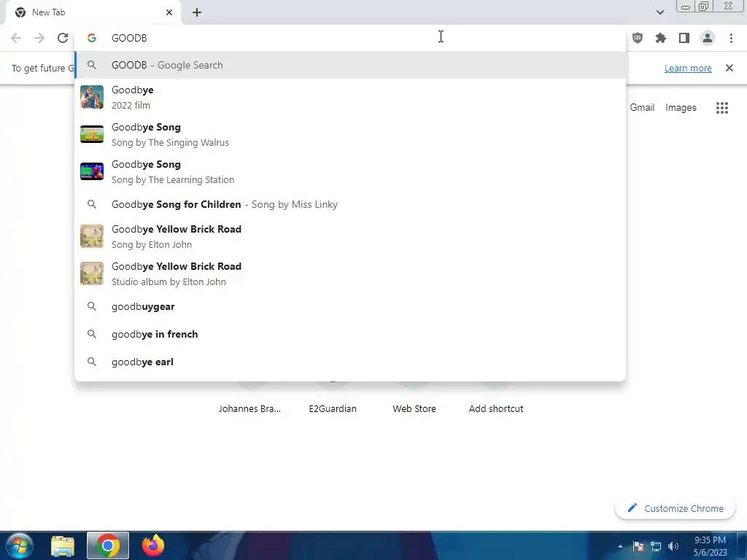
Task: Click the Elton John studio album thumbnail
Action: 92,273
